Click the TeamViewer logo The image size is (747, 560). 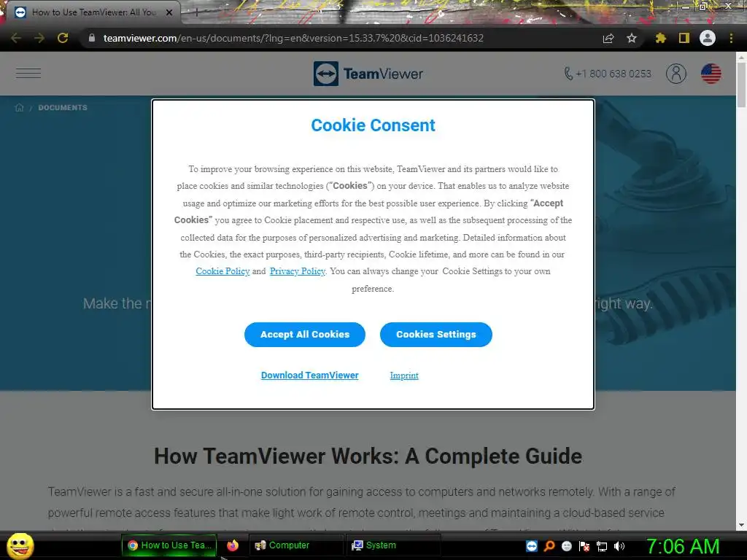coord(368,74)
